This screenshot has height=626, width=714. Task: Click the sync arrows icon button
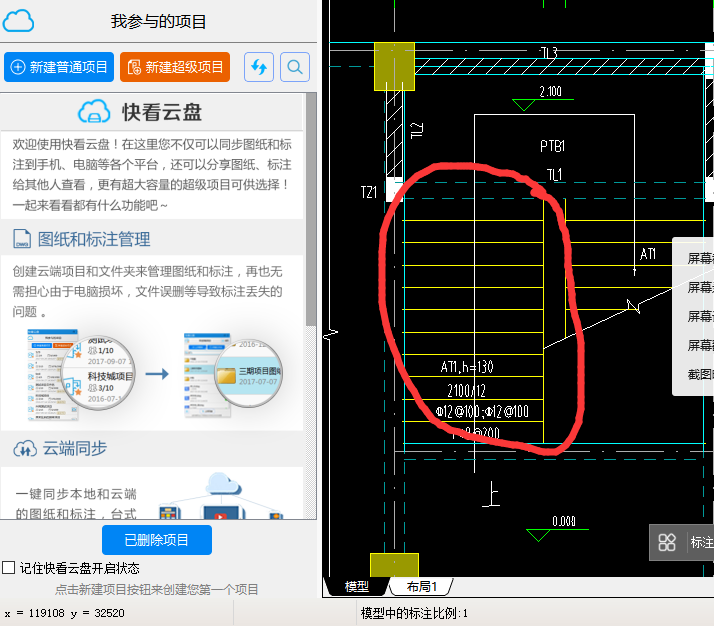tap(259, 67)
